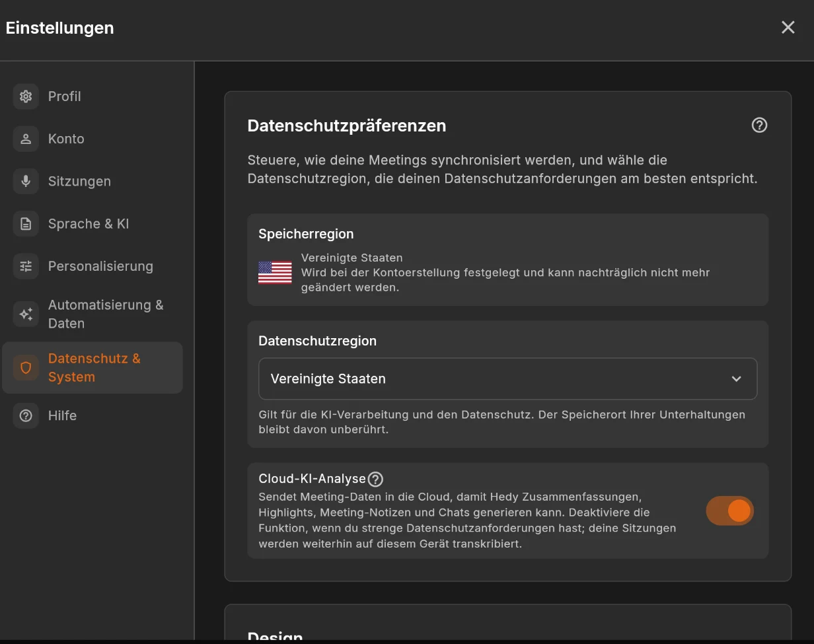
Task: Open help for Datenschutzpräferenzen
Action: pyautogui.click(x=759, y=125)
